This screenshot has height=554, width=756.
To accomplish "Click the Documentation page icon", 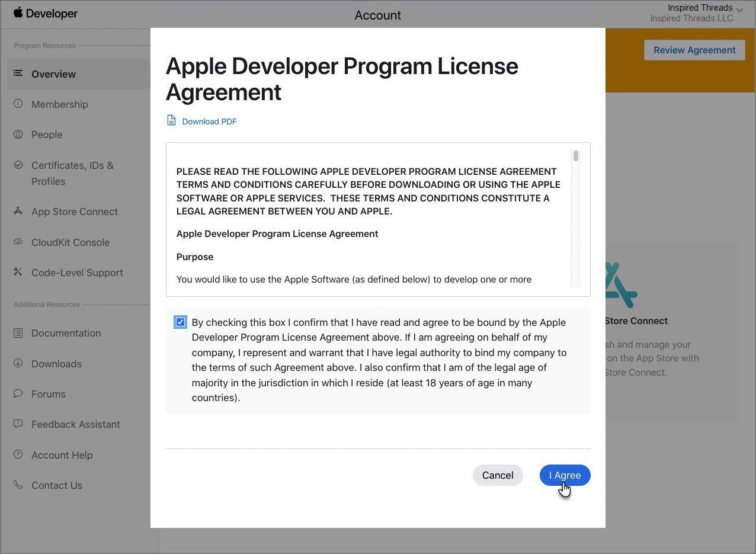I will (x=18, y=333).
